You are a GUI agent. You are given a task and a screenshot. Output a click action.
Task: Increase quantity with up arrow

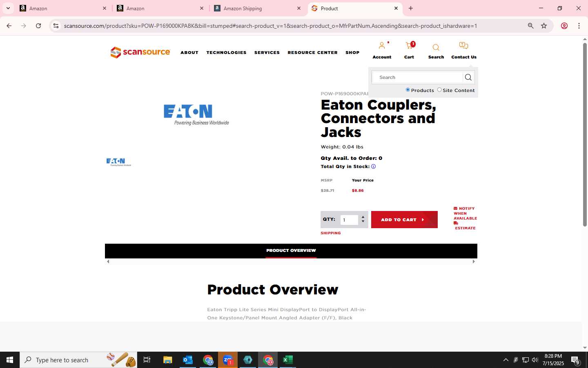coord(363,217)
